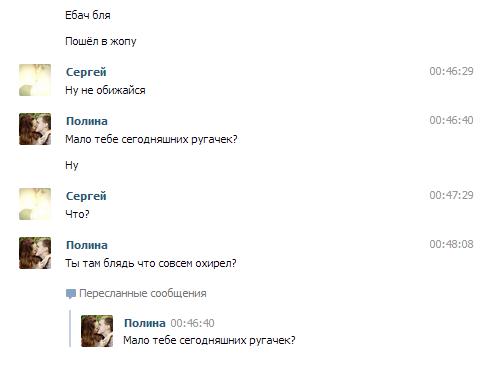
Task: Select the 'Ну не обижайся' message
Action: click(x=105, y=90)
